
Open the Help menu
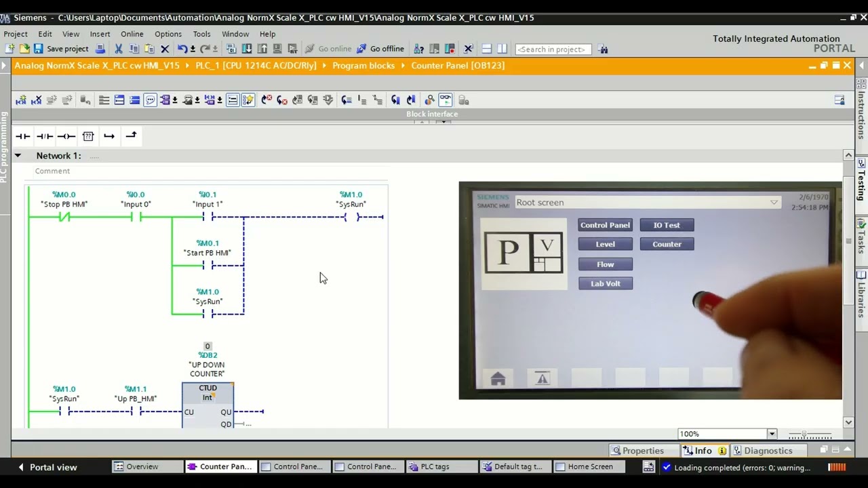[268, 34]
